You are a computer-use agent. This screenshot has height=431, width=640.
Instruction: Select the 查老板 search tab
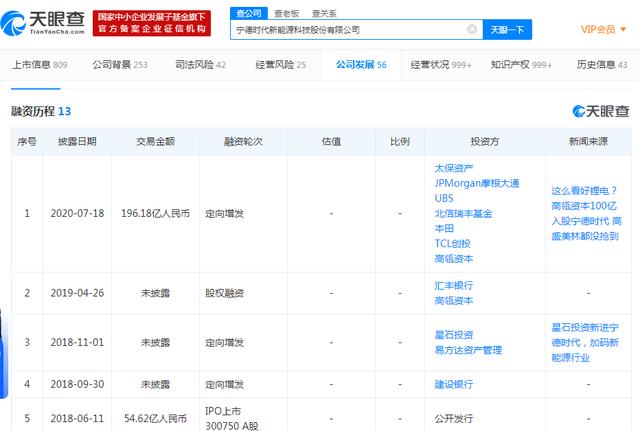coord(287,13)
